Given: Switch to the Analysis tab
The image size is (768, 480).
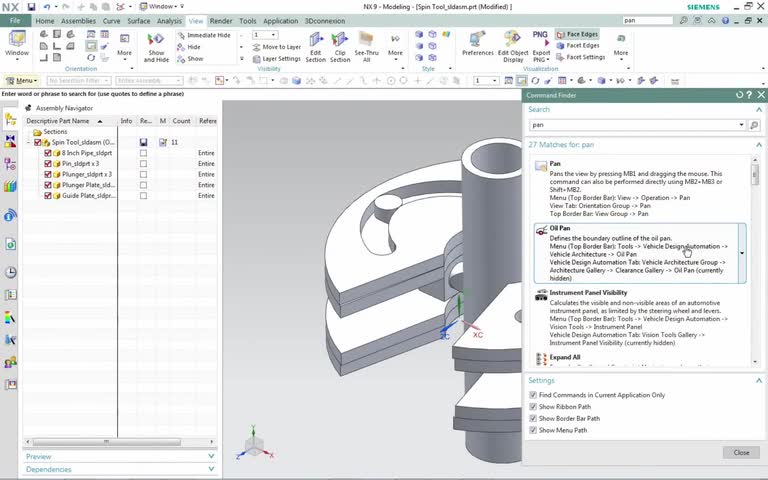Looking at the screenshot, I should coord(169,21).
